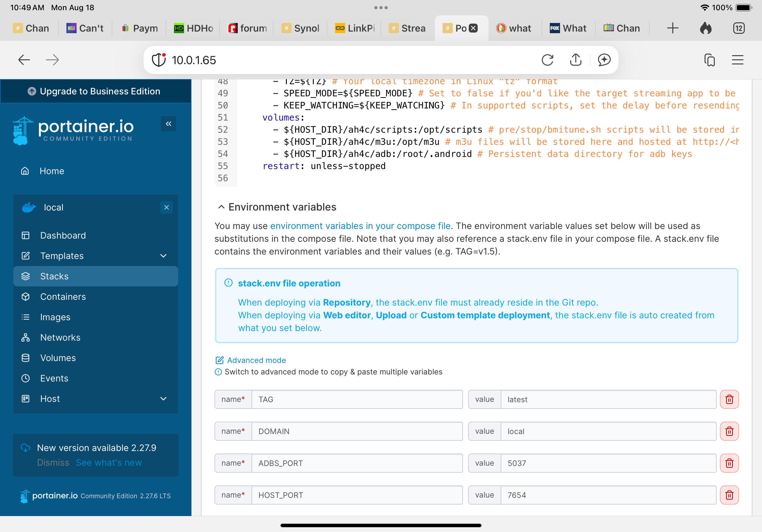Switch to the HDHo browser tab
This screenshot has height=532, width=762.
(194, 28)
